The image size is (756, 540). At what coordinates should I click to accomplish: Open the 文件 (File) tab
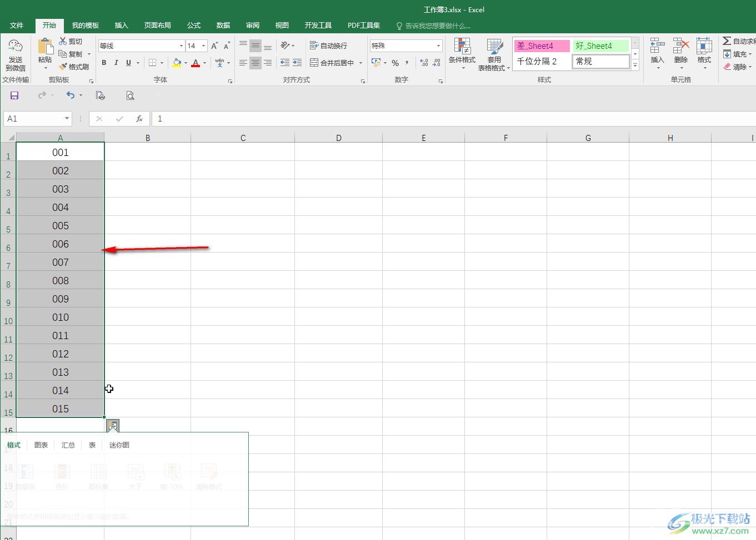tap(17, 25)
